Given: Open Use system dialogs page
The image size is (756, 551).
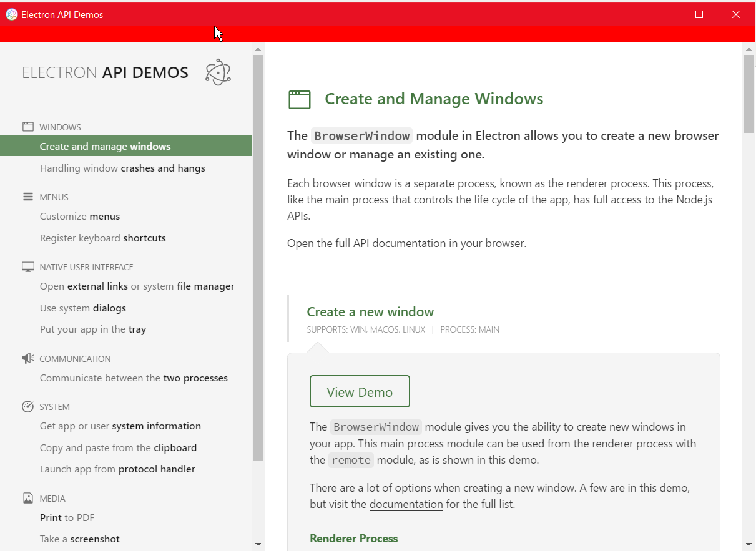Looking at the screenshot, I should [83, 308].
